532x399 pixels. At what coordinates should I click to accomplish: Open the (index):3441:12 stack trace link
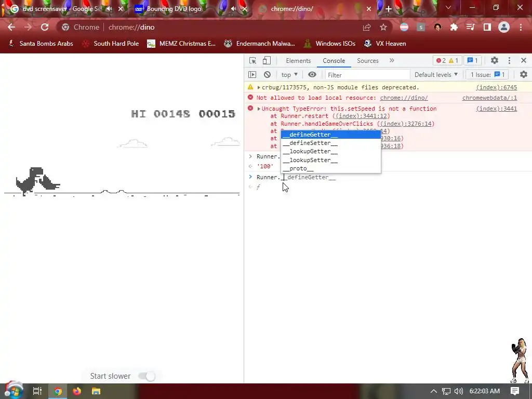pos(361,116)
